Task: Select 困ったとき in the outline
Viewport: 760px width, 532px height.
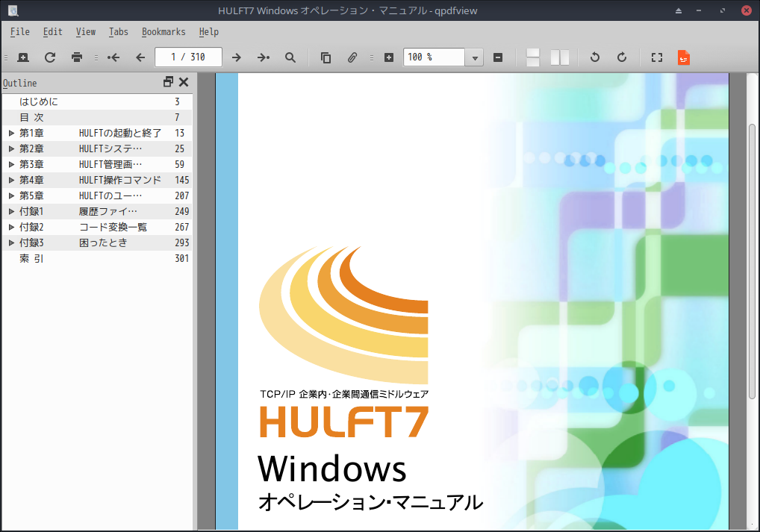Action: pos(103,242)
